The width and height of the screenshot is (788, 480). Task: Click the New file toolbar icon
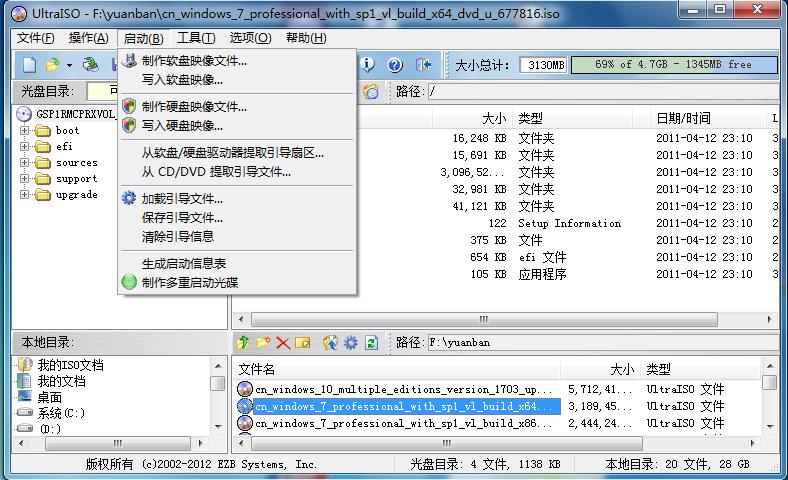(30, 65)
